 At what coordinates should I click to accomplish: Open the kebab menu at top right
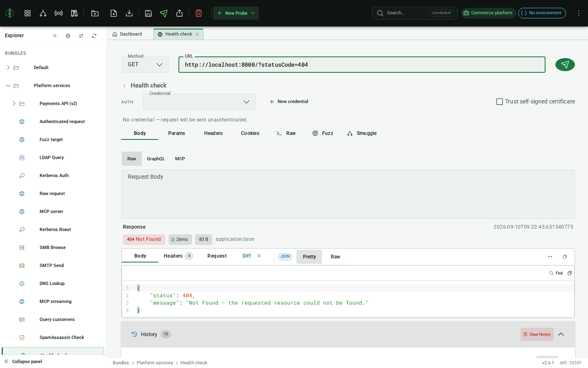tap(579, 13)
